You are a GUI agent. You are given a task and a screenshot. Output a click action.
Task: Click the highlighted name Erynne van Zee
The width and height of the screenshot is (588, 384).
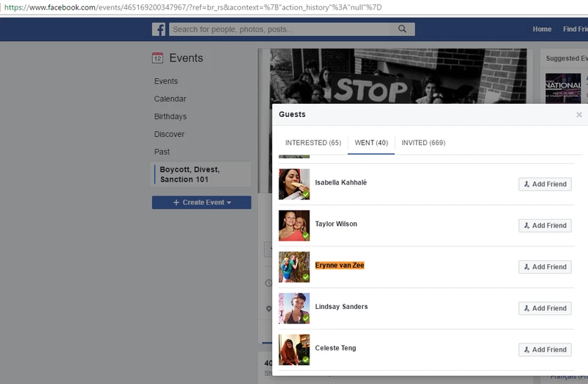point(340,266)
